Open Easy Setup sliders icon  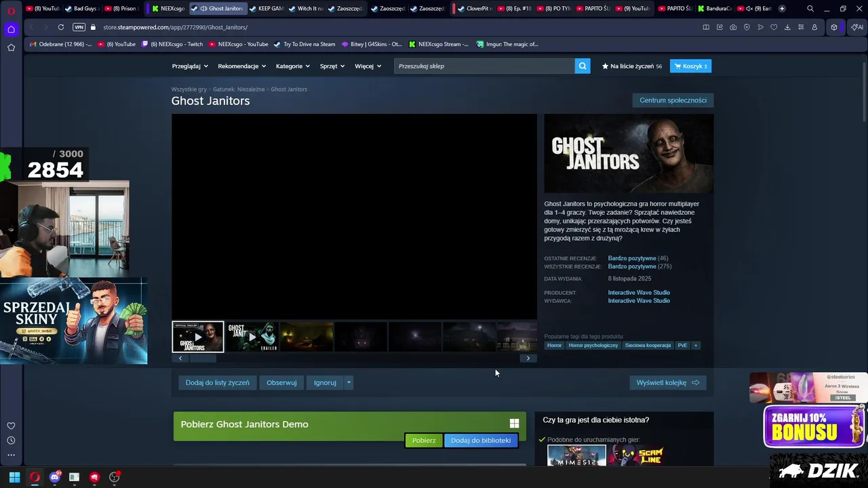click(801, 27)
